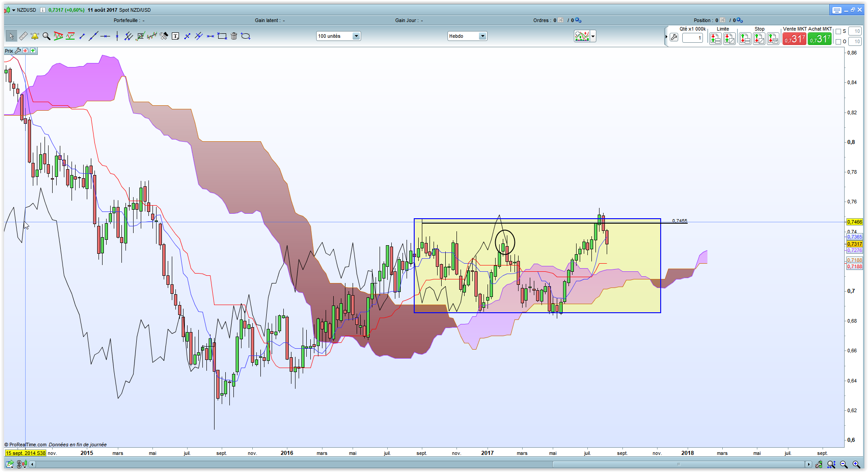The width and height of the screenshot is (868, 472).
Task: Click the Qté quantity input field
Action: [x=693, y=38]
